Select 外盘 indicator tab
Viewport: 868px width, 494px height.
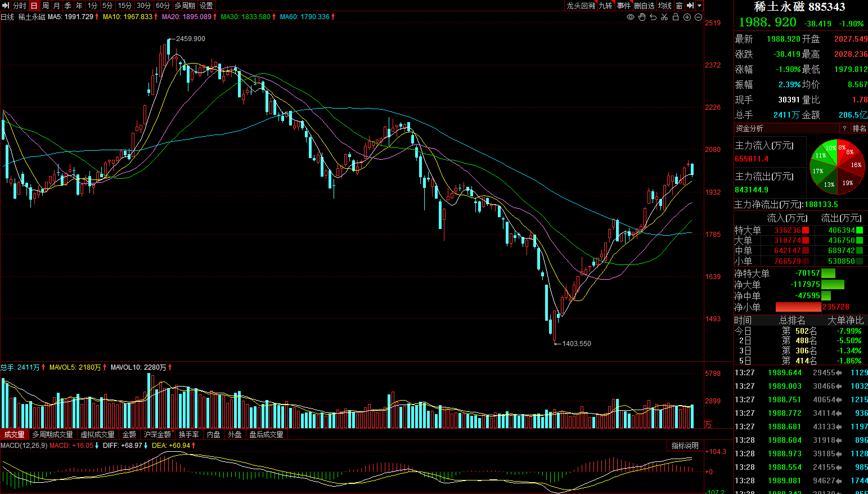point(235,434)
